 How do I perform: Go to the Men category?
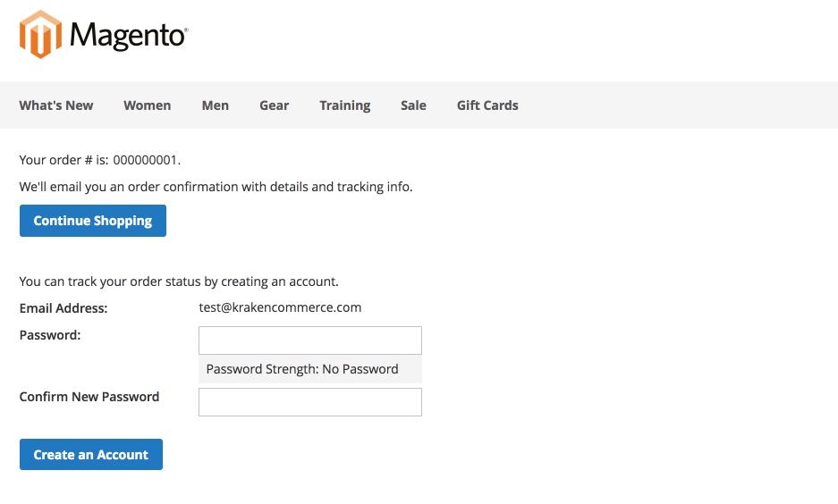coord(216,105)
